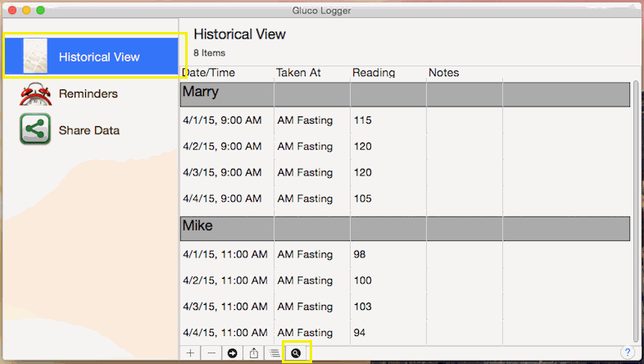Click the Taken At column header
Screen dimensions: 644x364
click(299, 73)
